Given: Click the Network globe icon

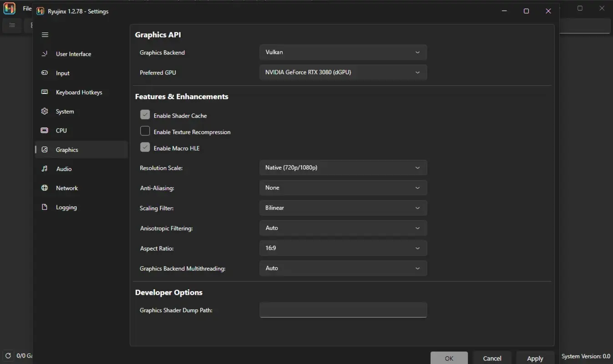Looking at the screenshot, I should (44, 187).
